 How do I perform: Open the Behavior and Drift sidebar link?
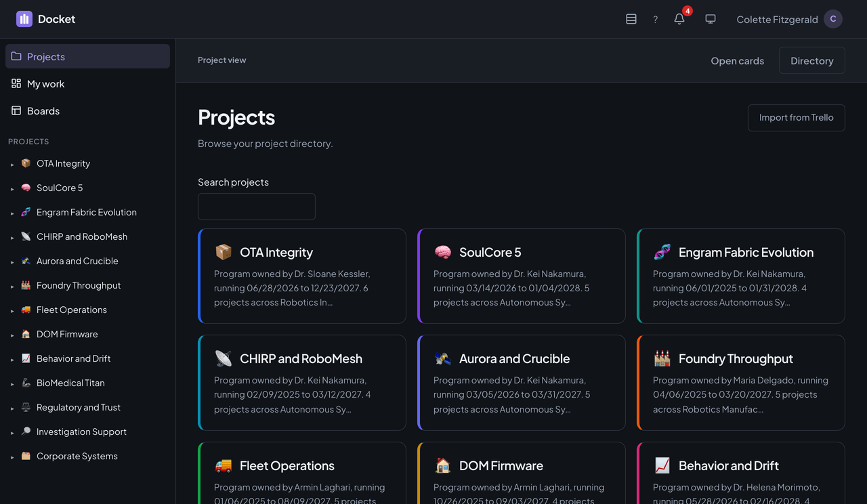pyautogui.click(x=73, y=358)
